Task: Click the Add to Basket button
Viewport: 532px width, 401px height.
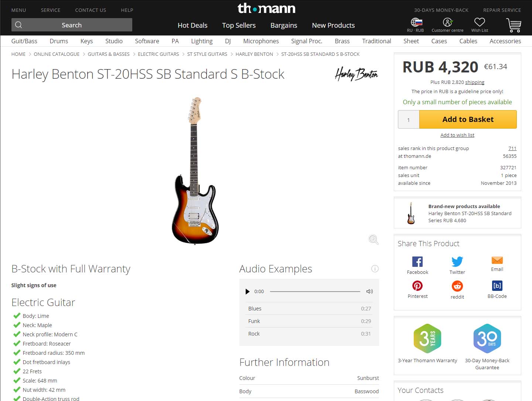Action: click(x=468, y=119)
